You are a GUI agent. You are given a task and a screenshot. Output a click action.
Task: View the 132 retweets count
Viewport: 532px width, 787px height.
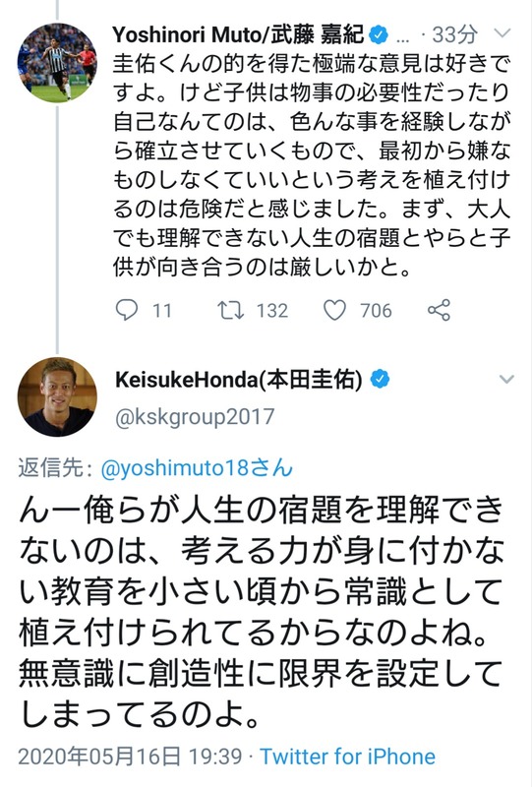coord(272,311)
